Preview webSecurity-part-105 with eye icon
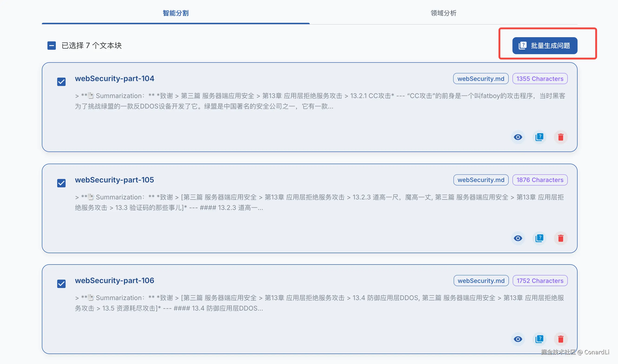The height and width of the screenshot is (364, 618). click(518, 238)
